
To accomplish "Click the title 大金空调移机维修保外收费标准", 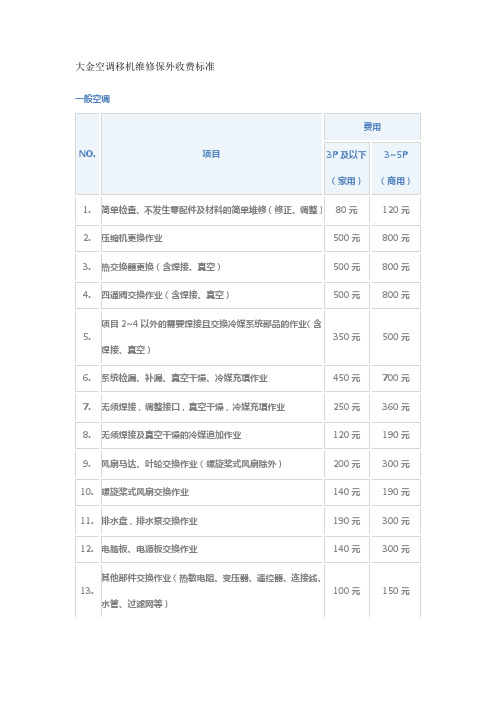I will 145,67.
